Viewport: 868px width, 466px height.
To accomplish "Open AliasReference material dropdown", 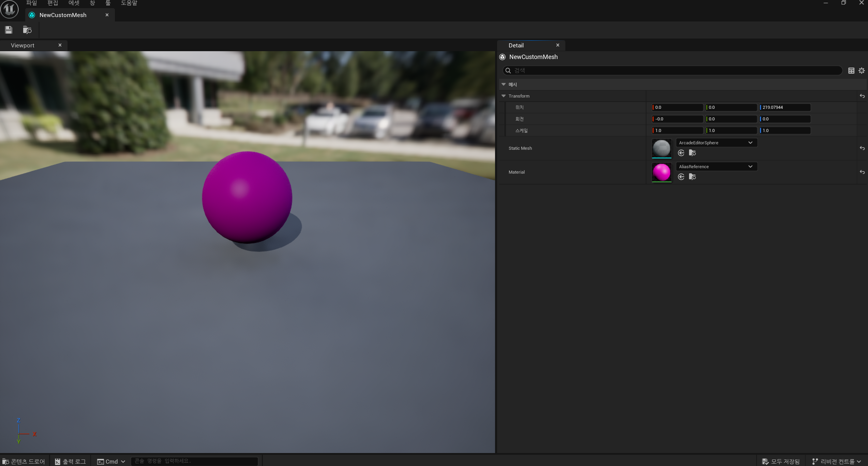I will (x=716, y=166).
